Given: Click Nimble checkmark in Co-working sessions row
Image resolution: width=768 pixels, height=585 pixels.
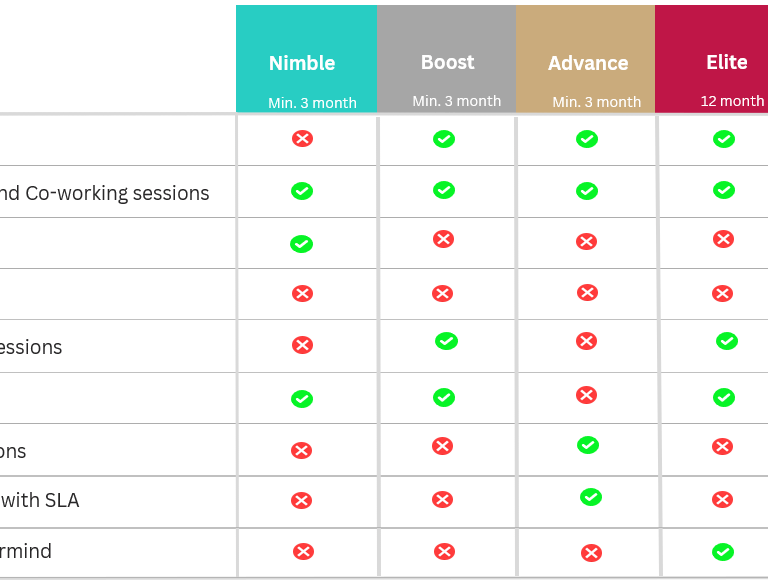Looking at the screenshot, I should 302,190.
